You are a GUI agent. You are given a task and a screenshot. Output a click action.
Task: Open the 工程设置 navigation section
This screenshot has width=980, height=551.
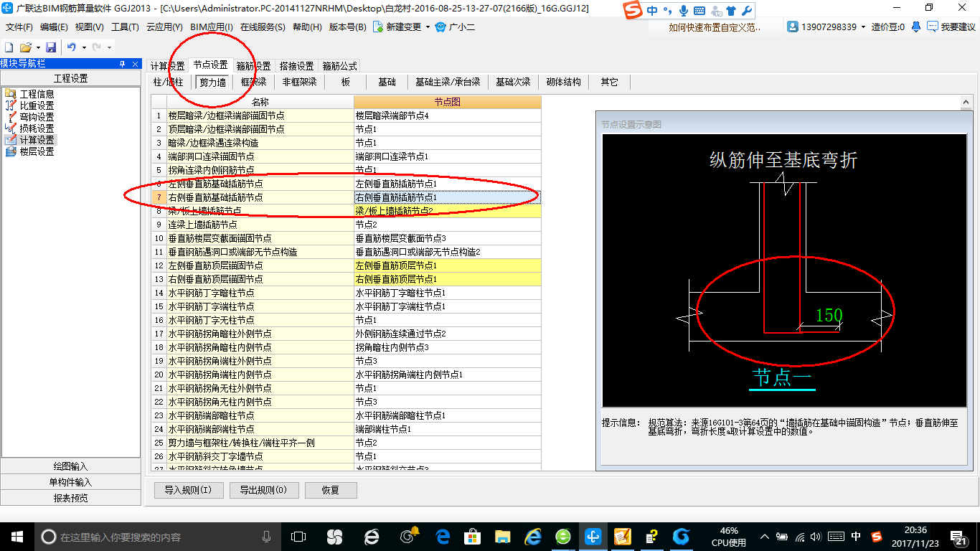pos(70,78)
